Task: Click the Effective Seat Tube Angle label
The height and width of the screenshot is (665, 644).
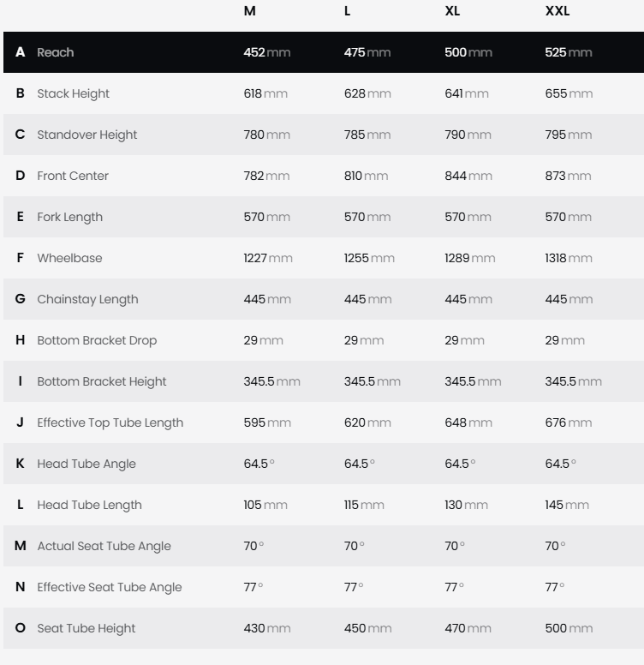Action: [x=110, y=587]
